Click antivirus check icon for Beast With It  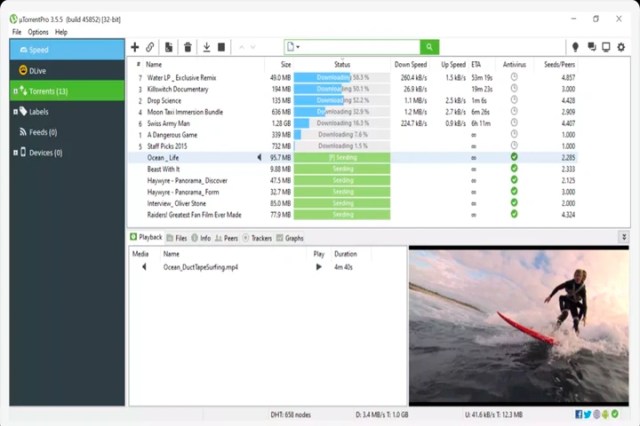tap(514, 168)
